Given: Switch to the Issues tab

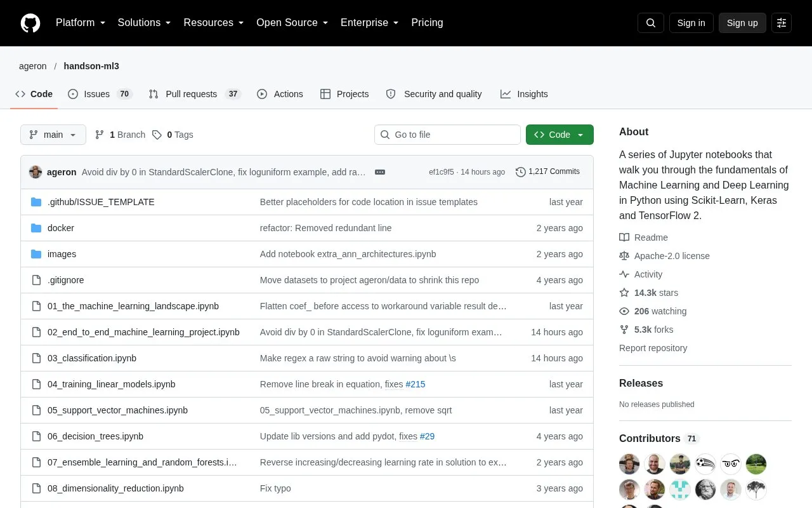Looking at the screenshot, I should 100,94.
